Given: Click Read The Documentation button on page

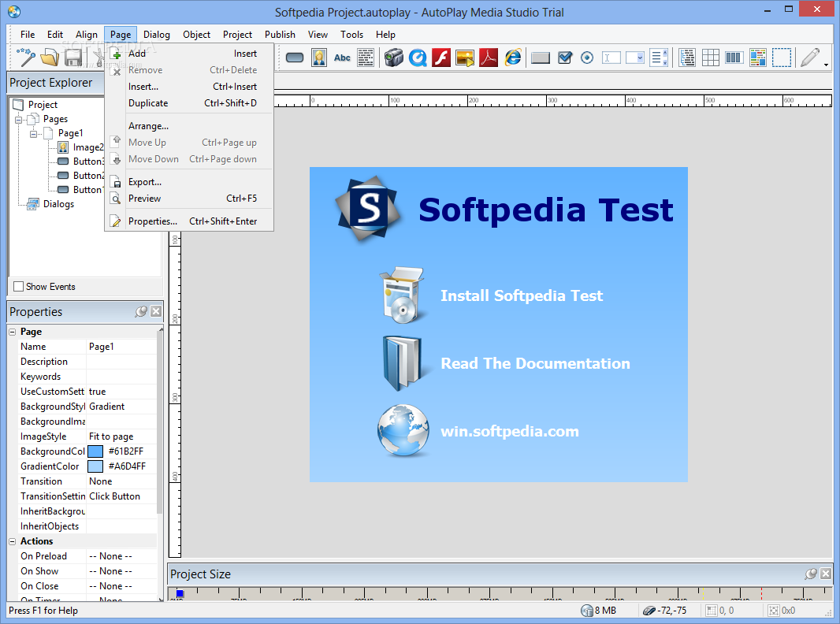Looking at the screenshot, I should 504,364.
